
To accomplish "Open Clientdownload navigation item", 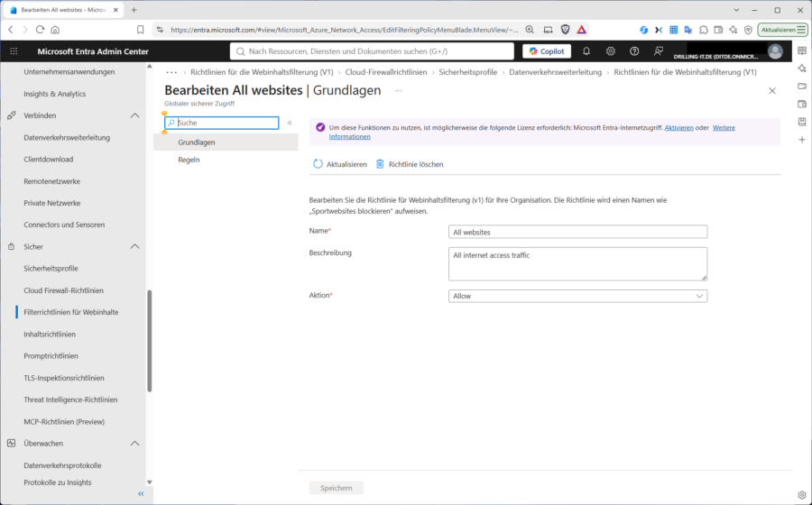I will pos(48,160).
